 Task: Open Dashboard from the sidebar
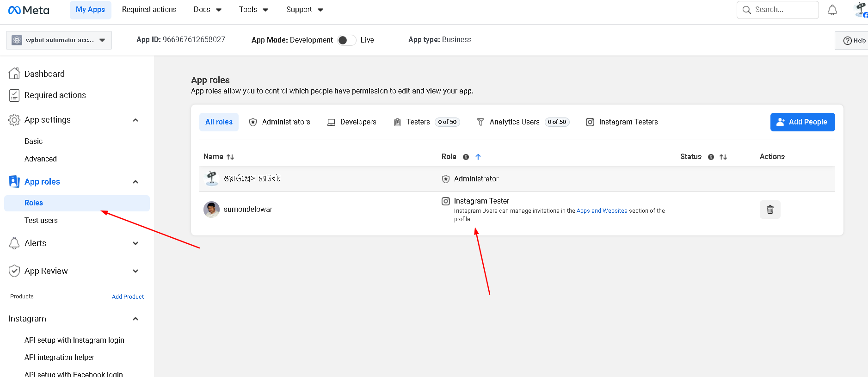44,74
